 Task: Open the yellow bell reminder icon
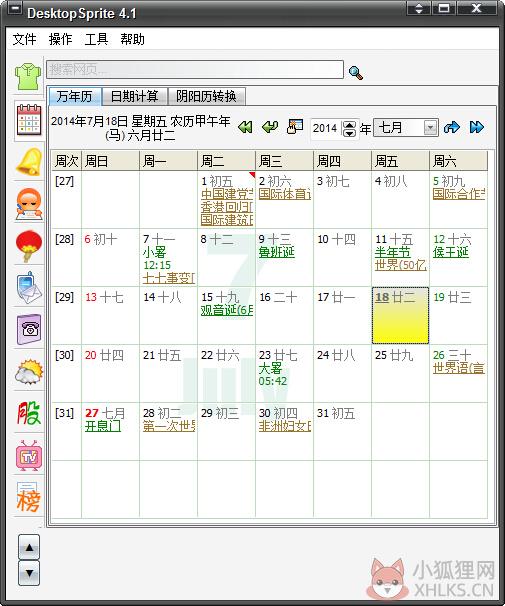pyautogui.click(x=29, y=161)
